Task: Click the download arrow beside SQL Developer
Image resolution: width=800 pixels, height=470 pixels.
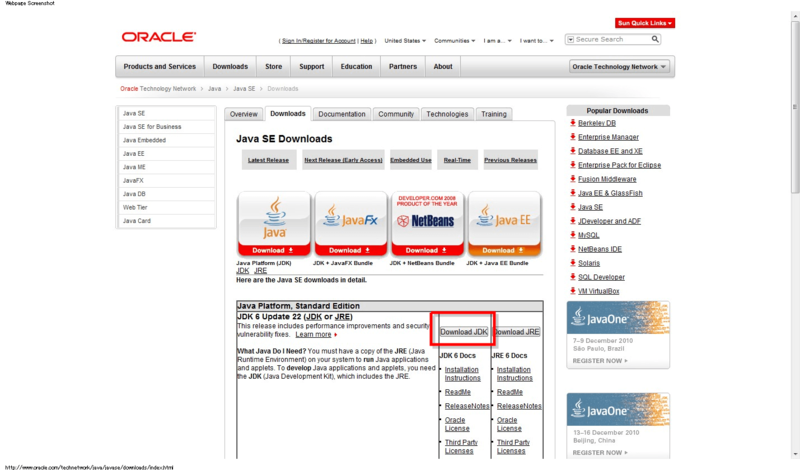Action: pos(572,277)
